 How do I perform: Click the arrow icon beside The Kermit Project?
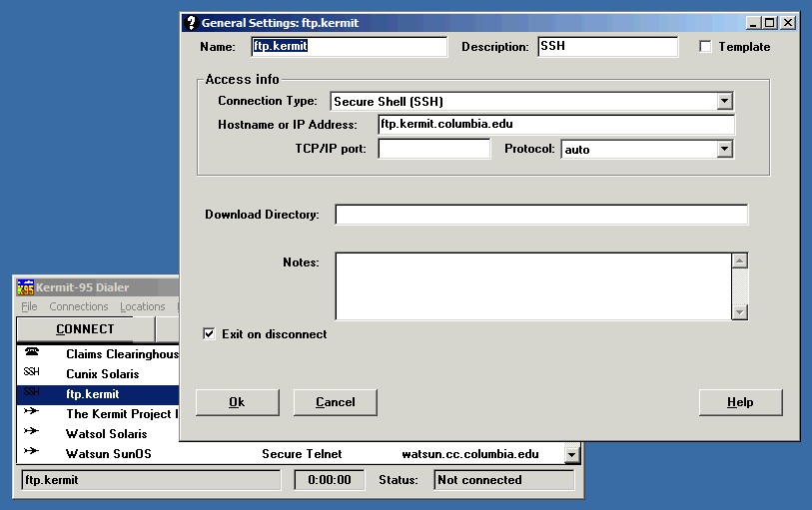coord(31,411)
